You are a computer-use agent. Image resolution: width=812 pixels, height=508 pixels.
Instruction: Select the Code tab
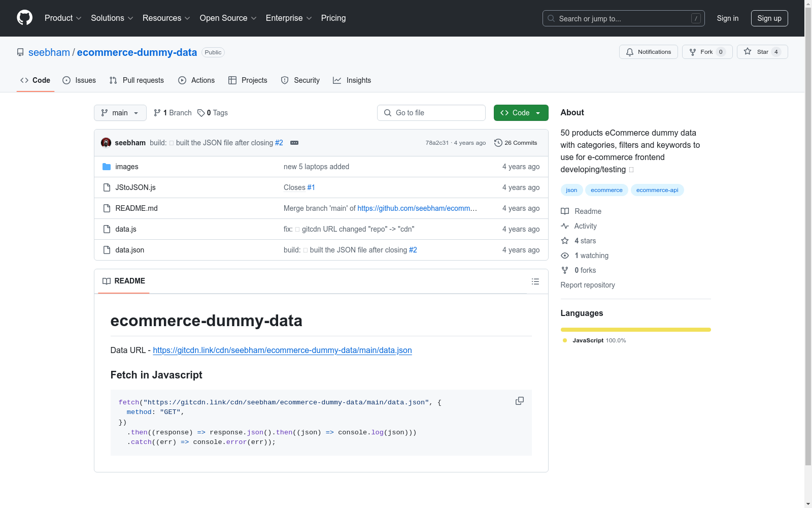[36, 80]
